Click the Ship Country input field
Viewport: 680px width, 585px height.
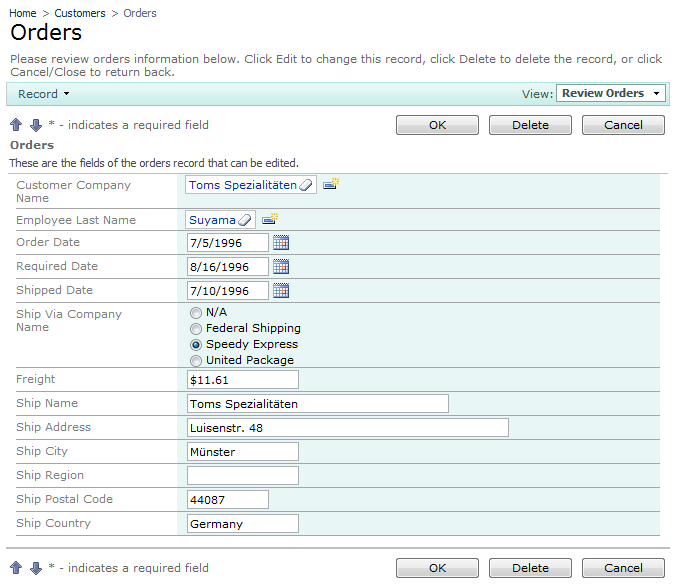pyautogui.click(x=243, y=524)
